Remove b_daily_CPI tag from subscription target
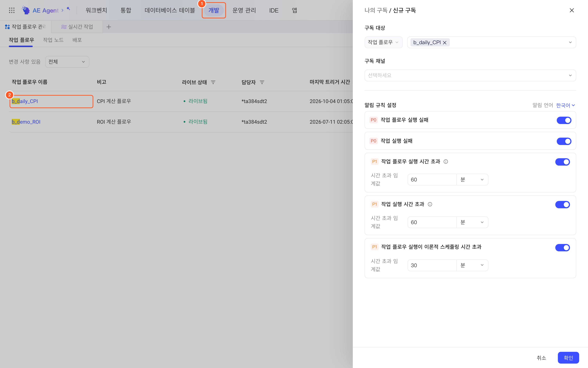The height and width of the screenshot is (368, 588). tap(445, 43)
